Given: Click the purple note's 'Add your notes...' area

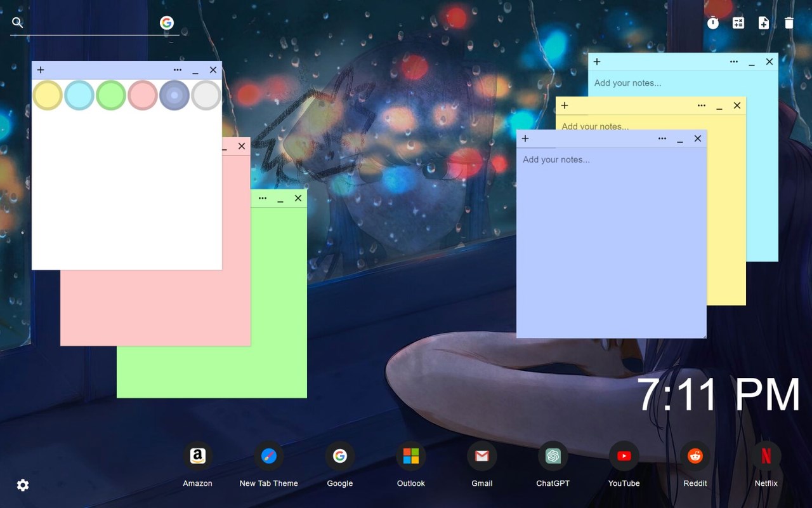Looking at the screenshot, I should (612, 243).
